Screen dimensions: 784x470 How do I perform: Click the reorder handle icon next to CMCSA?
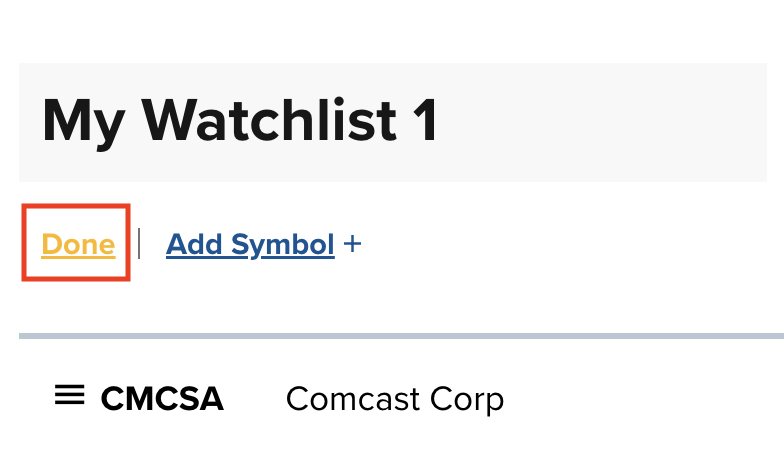point(70,394)
